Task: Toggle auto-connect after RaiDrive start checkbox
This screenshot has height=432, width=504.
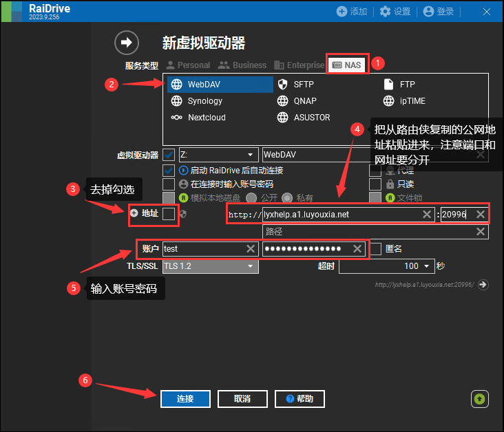Action: click(x=169, y=170)
